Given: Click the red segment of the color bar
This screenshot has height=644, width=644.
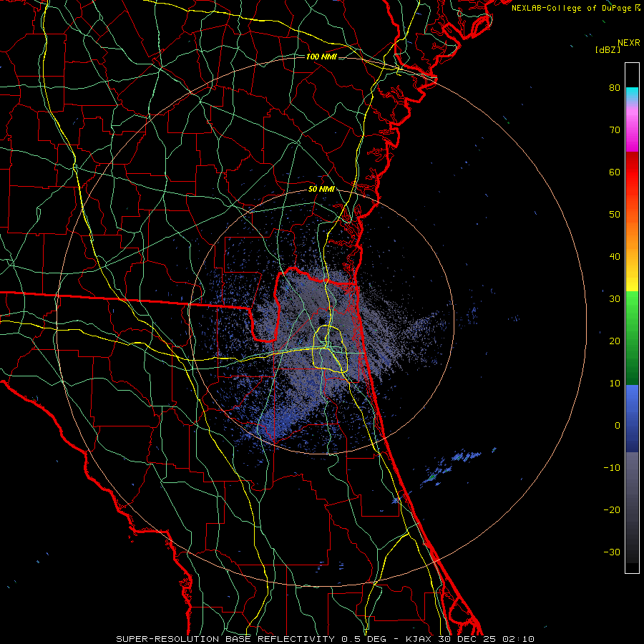Looking at the screenshot, I should point(632,172).
